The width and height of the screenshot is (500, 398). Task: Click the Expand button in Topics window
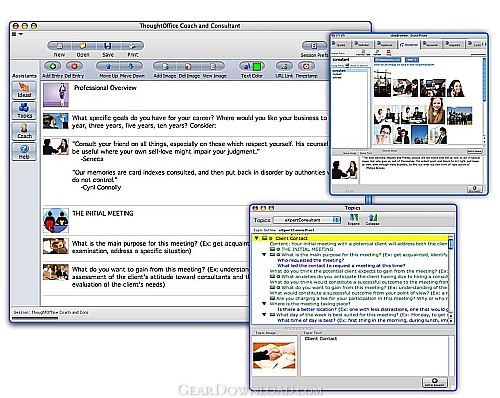click(x=354, y=219)
